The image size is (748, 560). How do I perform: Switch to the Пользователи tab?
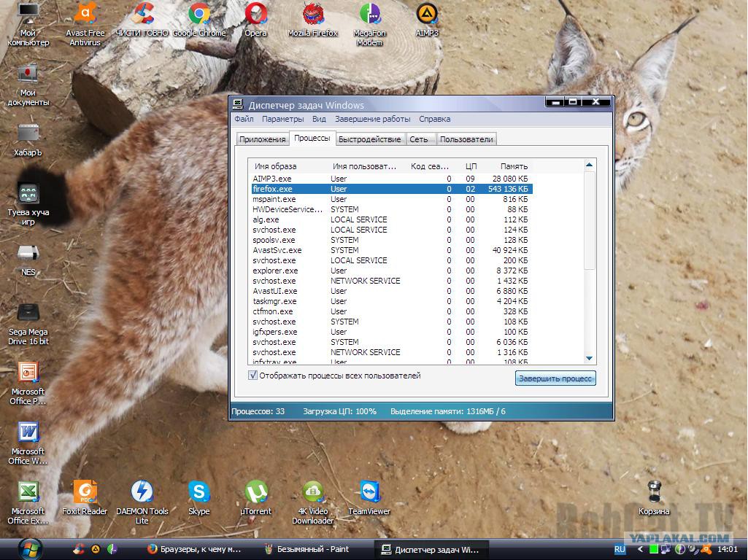tap(466, 139)
